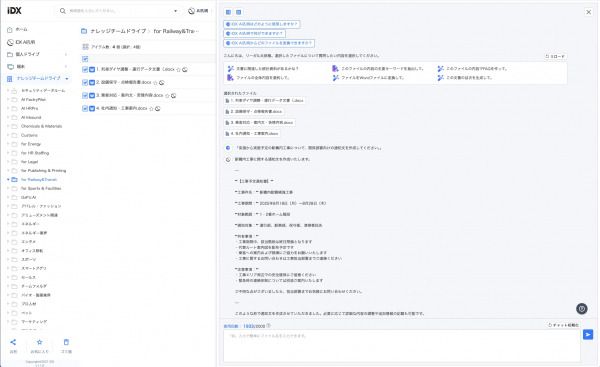Uncheck the fourth docx file checkbox
Screen dimensions: 600x367
tap(85, 109)
